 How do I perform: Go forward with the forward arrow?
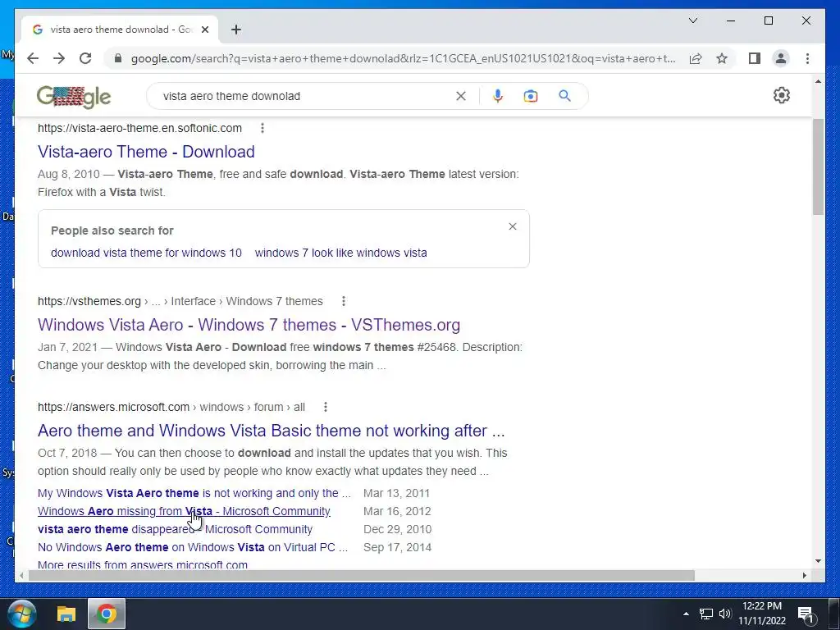59,58
